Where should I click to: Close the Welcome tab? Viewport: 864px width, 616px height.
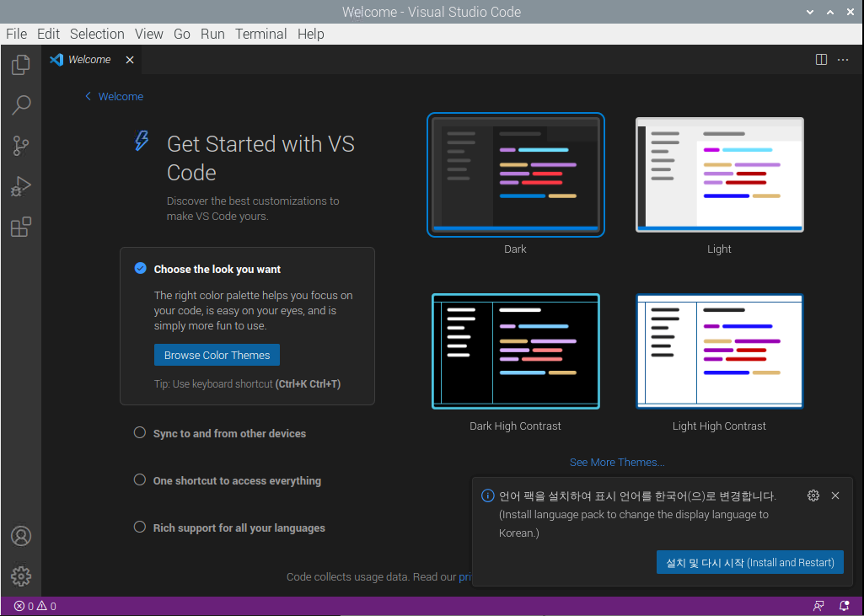tap(130, 60)
